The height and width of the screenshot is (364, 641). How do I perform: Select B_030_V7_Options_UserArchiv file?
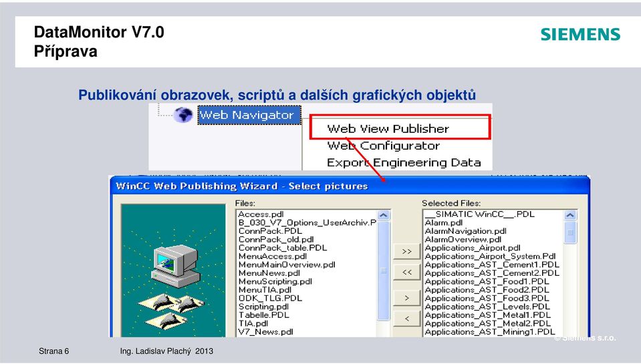[x=307, y=222]
